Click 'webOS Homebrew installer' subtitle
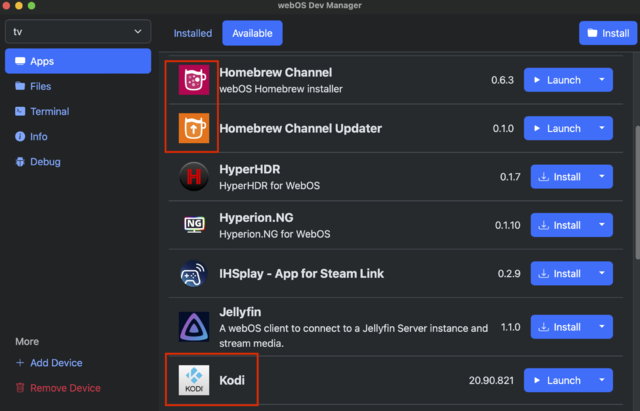Viewport: 640px width, 411px height. [x=281, y=89]
